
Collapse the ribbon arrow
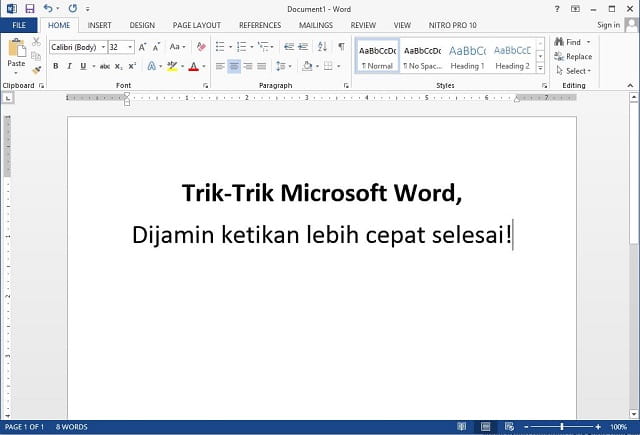point(630,85)
